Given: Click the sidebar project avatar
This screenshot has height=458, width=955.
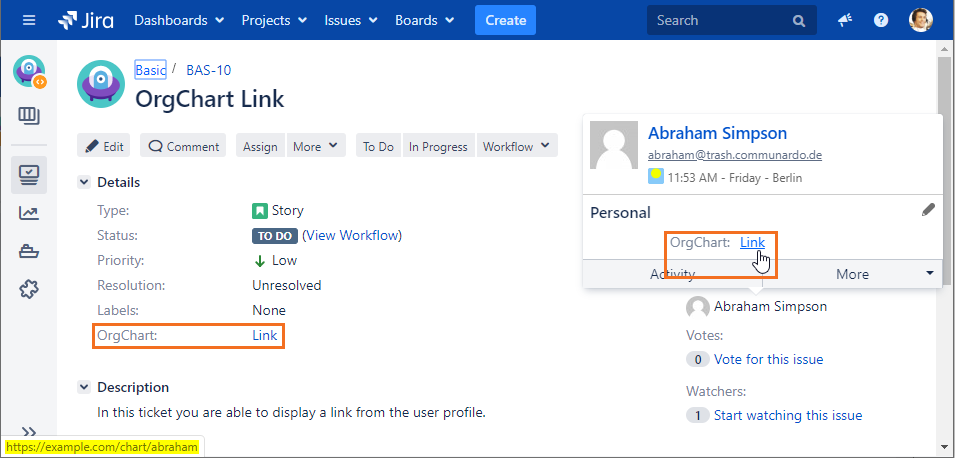Looking at the screenshot, I should coord(30,71).
